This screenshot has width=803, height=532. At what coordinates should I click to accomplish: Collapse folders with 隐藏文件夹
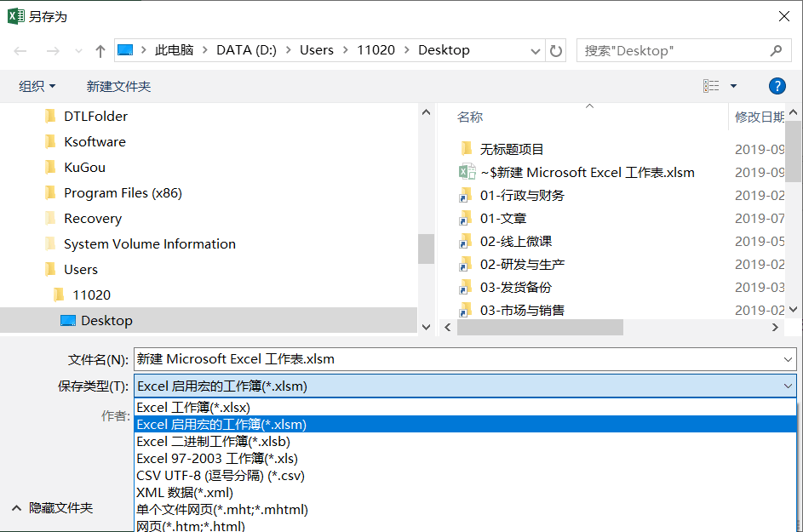(x=52, y=508)
